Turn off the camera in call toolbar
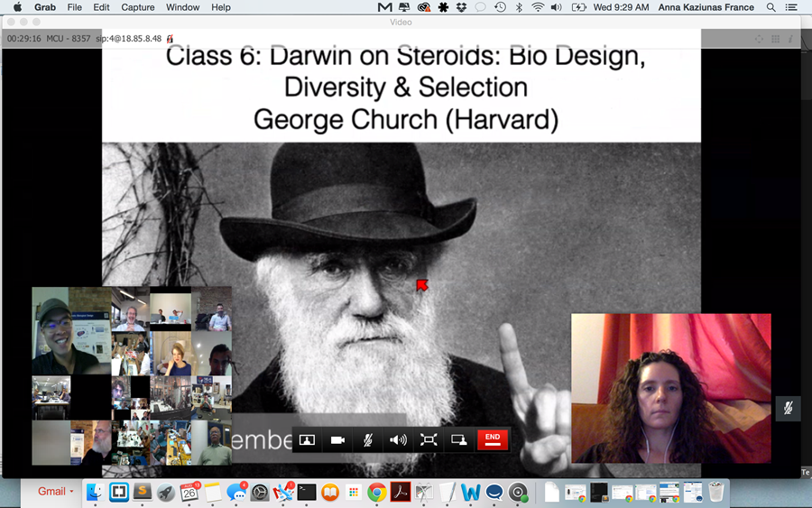This screenshot has height=508, width=812. (x=337, y=440)
